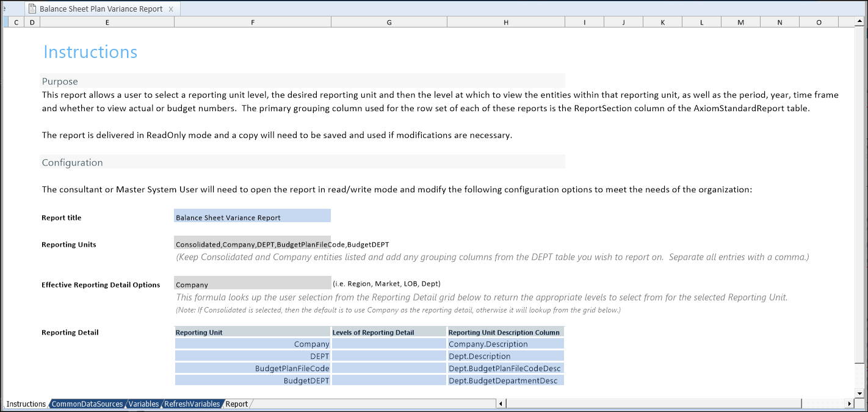Click the '(i.e. Region, Market, LOB, Dept)' hint
Image resolution: width=868 pixels, height=412 pixels.
point(386,284)
